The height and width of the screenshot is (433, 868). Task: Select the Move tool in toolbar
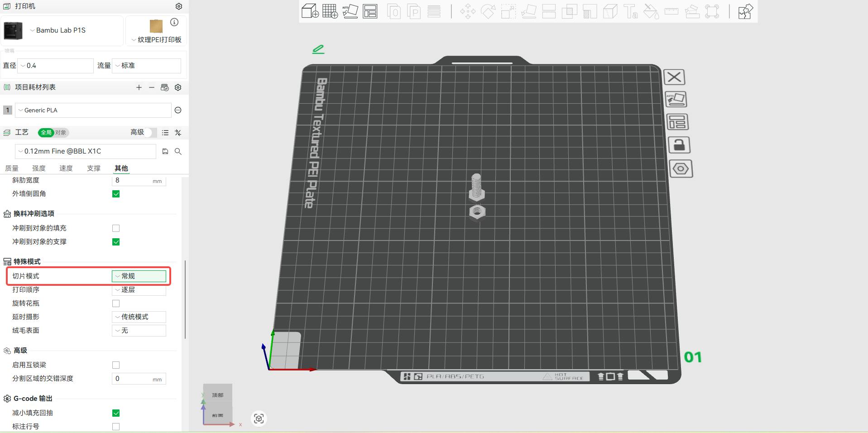468,11
